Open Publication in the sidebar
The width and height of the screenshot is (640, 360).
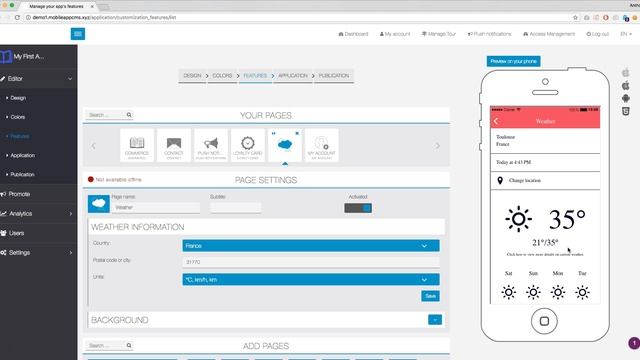coord(22,175)
